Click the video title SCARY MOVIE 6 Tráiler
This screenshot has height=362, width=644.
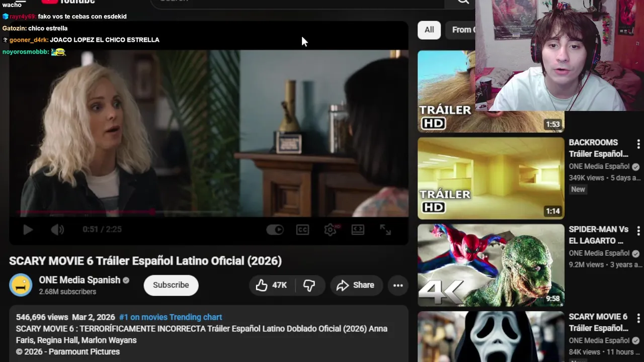(x=145, y=261)
